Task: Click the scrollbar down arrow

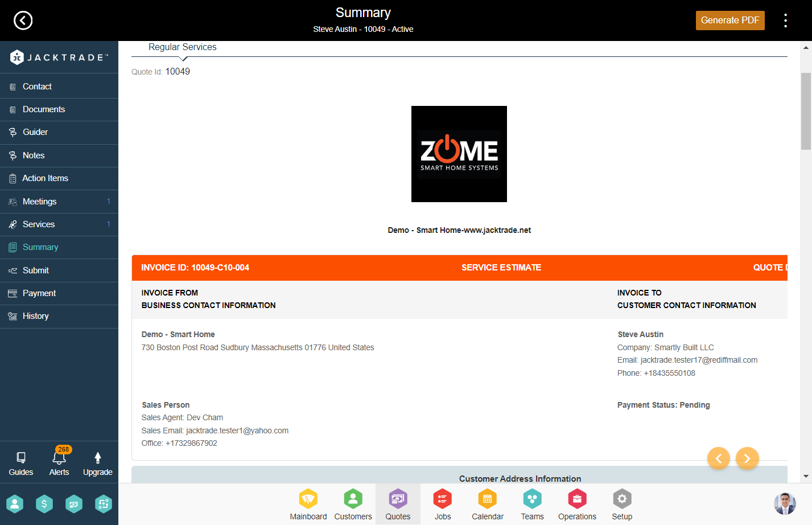Action: point(806,477)
